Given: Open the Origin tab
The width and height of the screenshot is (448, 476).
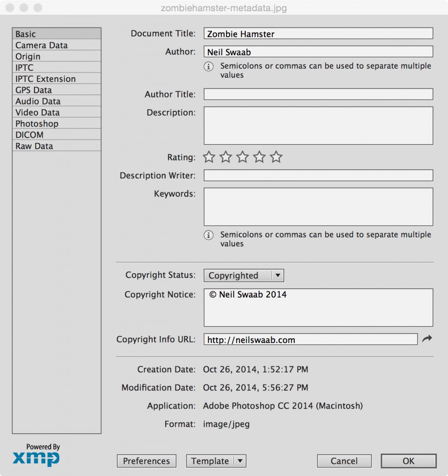Looking at the screenshot, I should pyautogui.click(x=56, y=56).
